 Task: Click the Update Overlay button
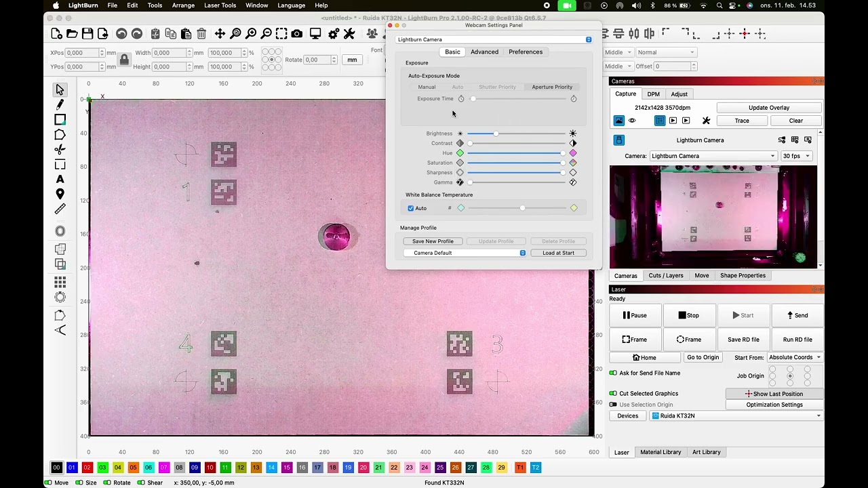(x=769, y=108)
